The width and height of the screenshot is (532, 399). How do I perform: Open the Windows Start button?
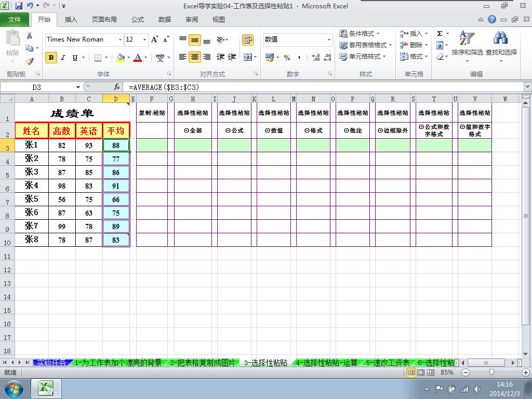pos(14,389)
